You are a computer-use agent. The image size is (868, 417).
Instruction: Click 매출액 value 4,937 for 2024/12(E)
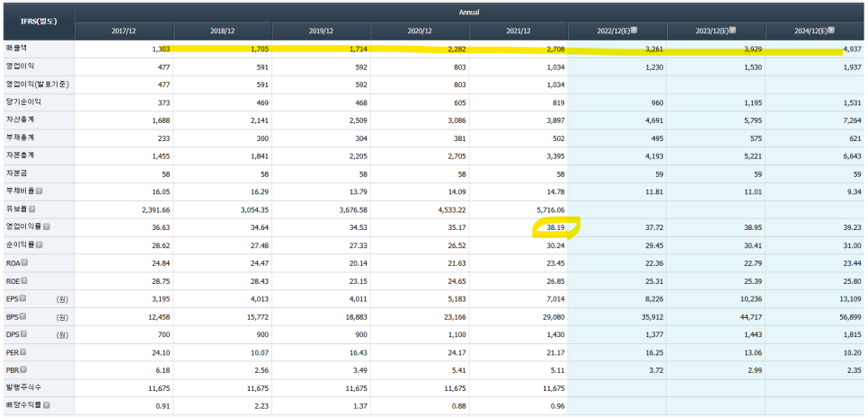click(x=851, y=49)
